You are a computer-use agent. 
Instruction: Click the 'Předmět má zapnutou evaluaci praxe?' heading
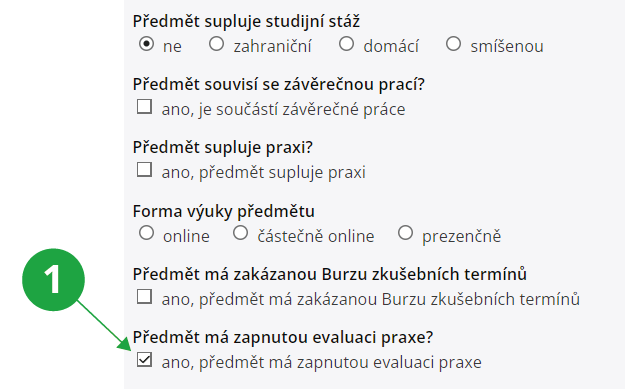click(x=283, y=337)
